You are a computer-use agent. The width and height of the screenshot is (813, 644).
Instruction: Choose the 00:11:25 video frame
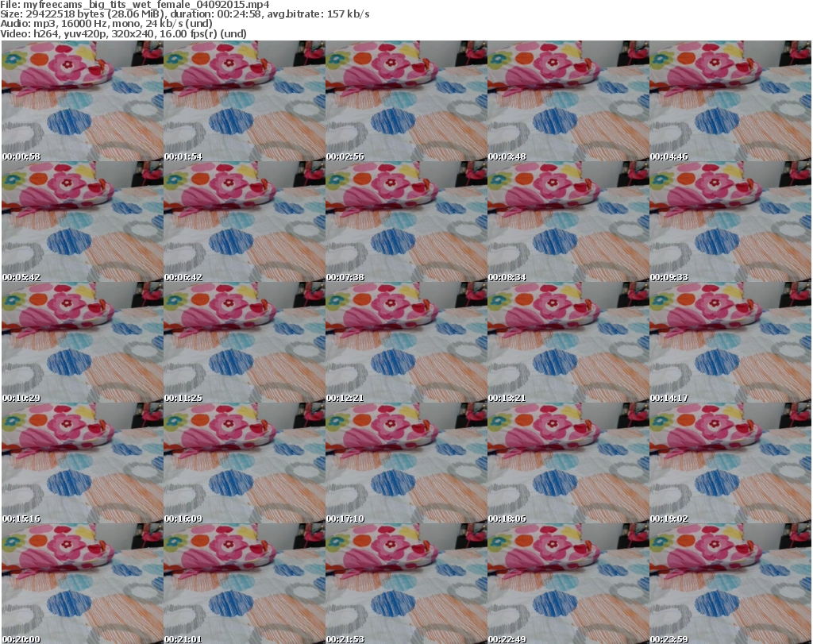pos(245,343)
